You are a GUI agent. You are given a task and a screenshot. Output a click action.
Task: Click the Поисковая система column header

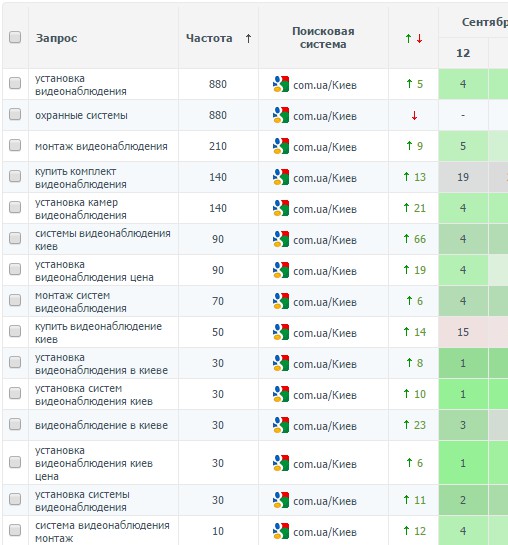click(323, 38)
